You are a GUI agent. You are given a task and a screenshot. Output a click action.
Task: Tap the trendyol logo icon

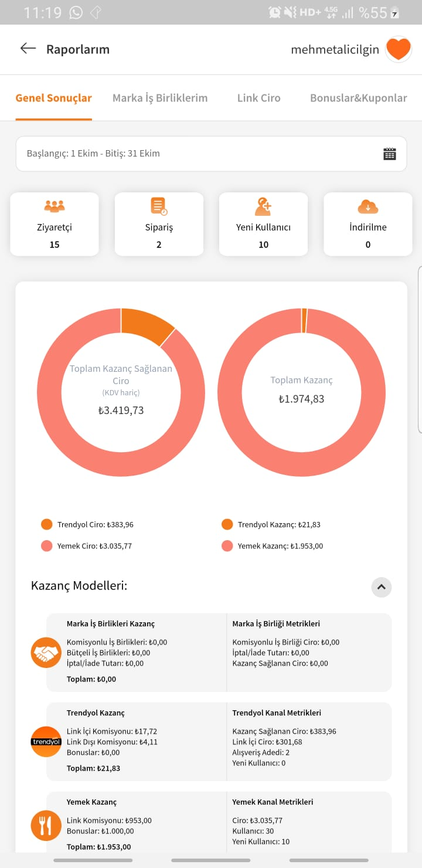coord(46,741)
